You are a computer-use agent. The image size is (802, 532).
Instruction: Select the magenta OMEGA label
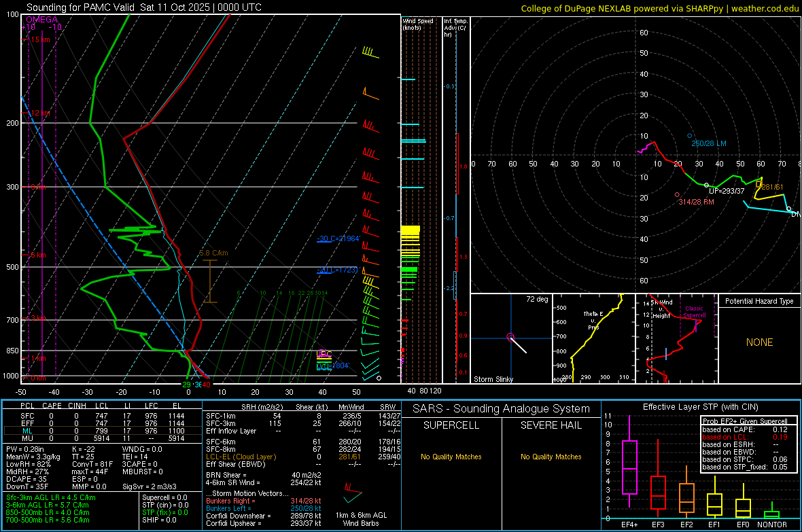[x=42, y=20]
